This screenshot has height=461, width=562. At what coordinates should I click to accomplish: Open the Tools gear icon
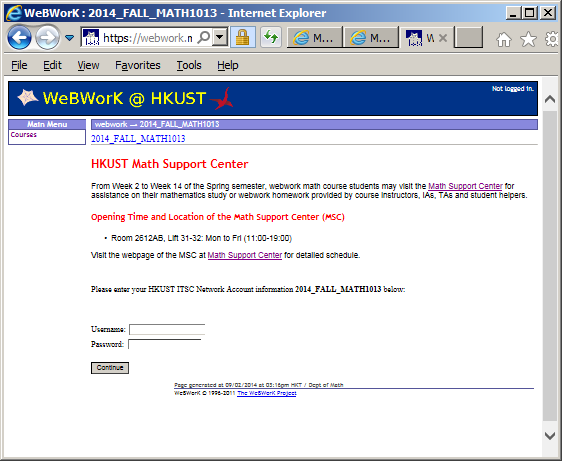[x=552, y=39]
